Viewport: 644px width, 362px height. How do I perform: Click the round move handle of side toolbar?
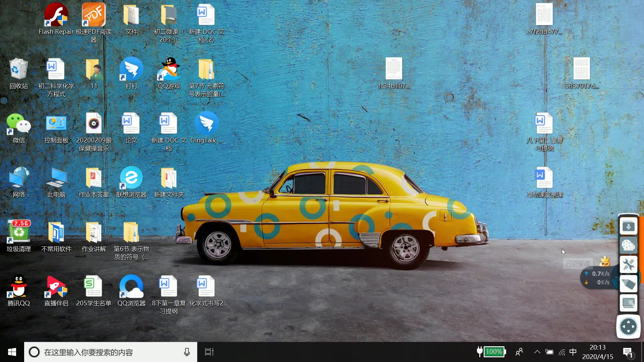[628, 326]
